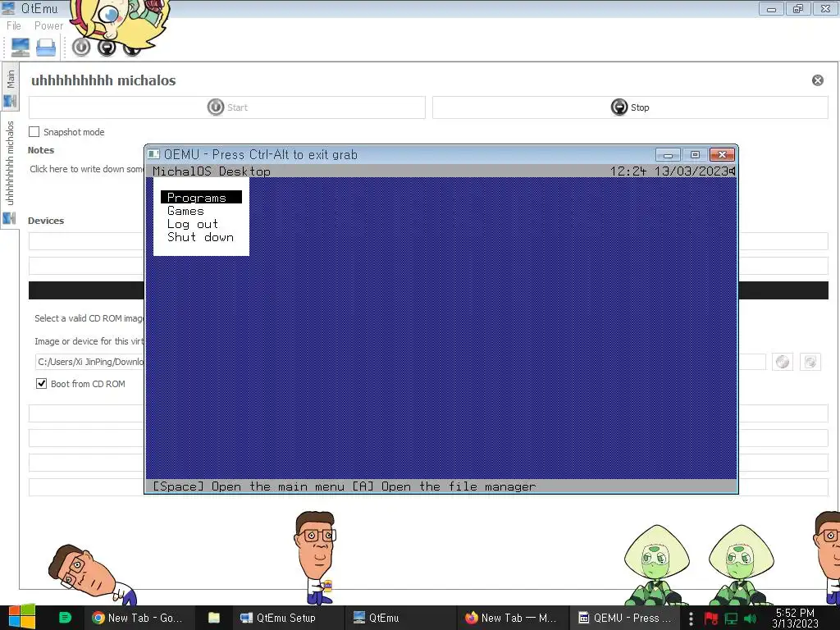Click the volume tray icon
The width and height of the screenshot is (840, 630).
click(x=750, y=619)
